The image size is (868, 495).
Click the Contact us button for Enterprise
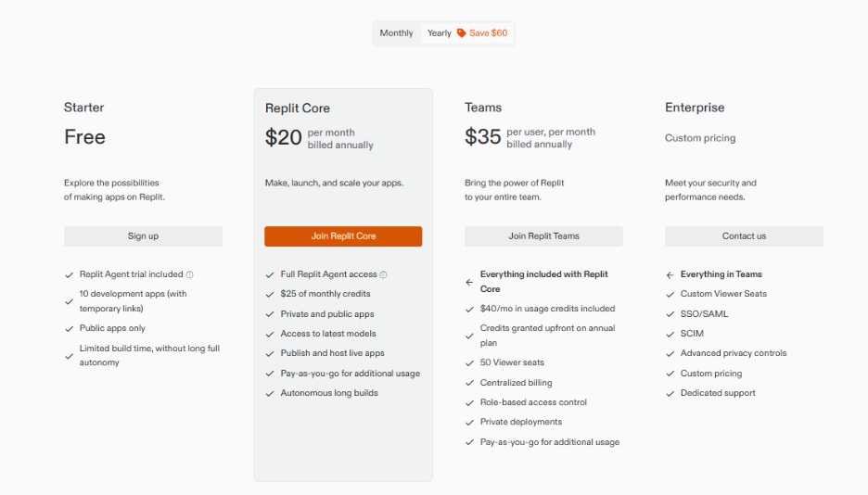click(x=744, y=236)
